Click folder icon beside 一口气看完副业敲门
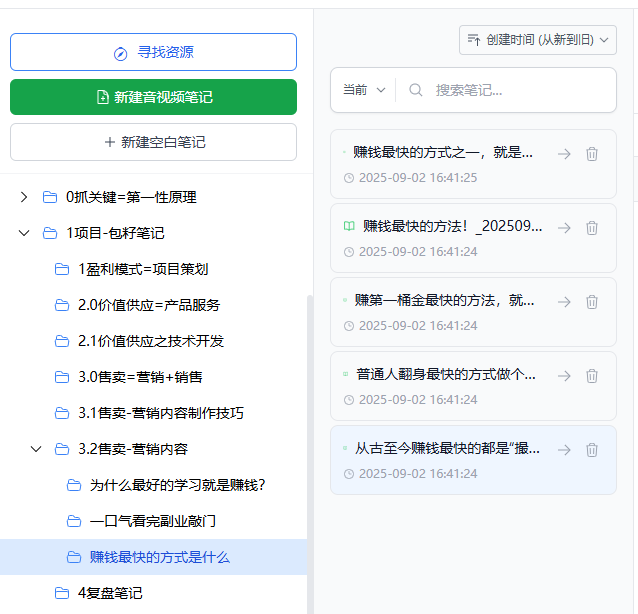 [74, 521]
